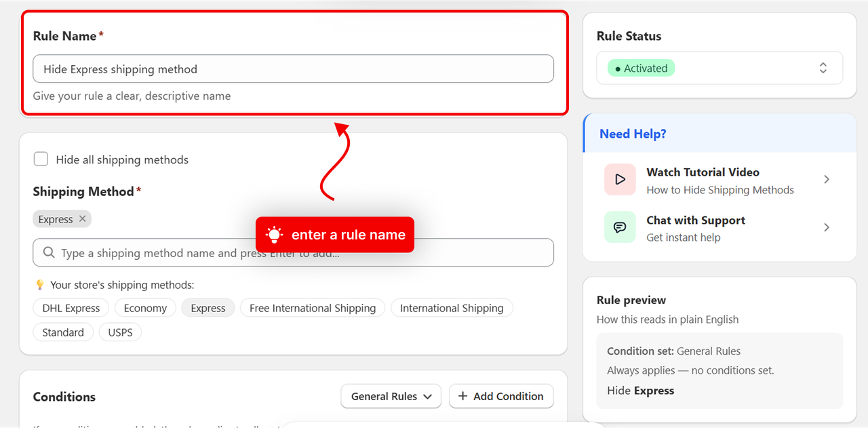
Task: Remove the Express tag using its X
Action: click(x=82, y=219)
